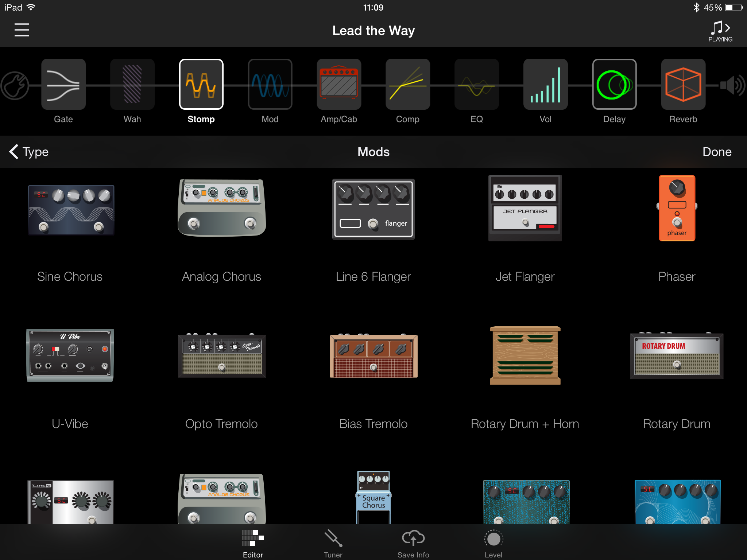Tap the Opto Tremolo label
747x560 pixels.
[x=221, y=424]
